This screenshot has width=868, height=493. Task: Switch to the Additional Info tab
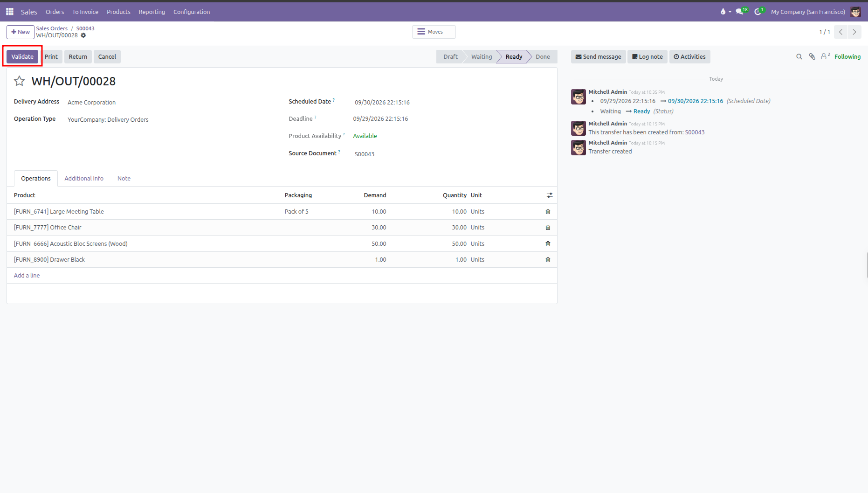click(84, 179)
